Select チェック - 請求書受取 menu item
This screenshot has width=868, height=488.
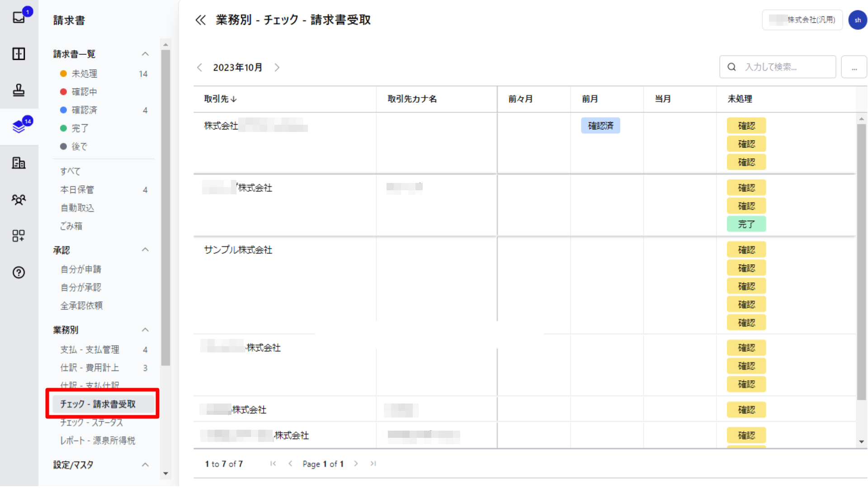click(x=103, y=404)
